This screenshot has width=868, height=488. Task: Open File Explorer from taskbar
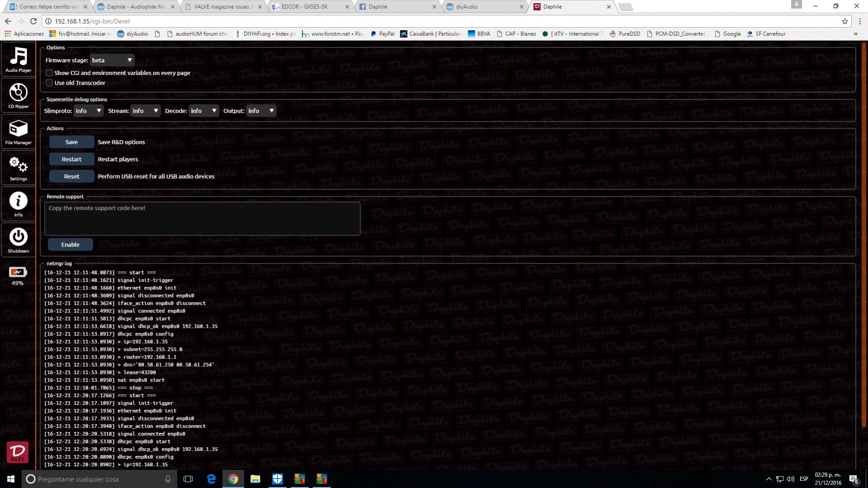(256, 479)
